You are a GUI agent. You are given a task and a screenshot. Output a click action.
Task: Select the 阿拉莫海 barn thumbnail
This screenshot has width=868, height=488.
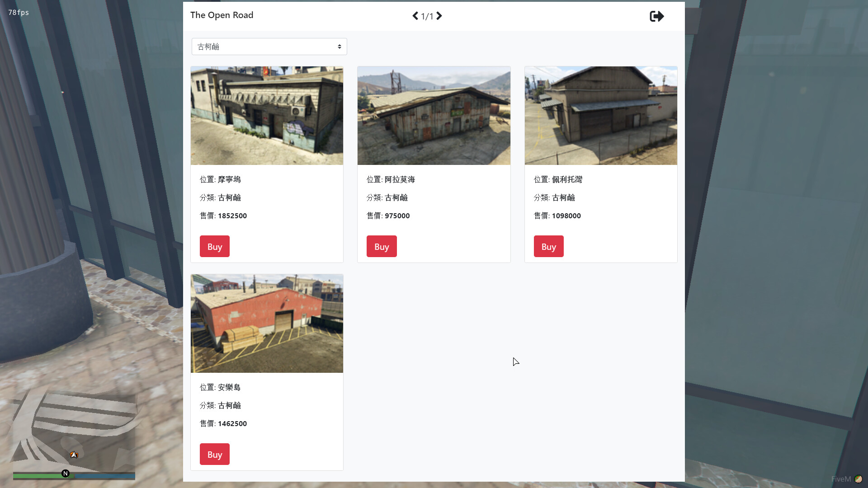(434, 116)
